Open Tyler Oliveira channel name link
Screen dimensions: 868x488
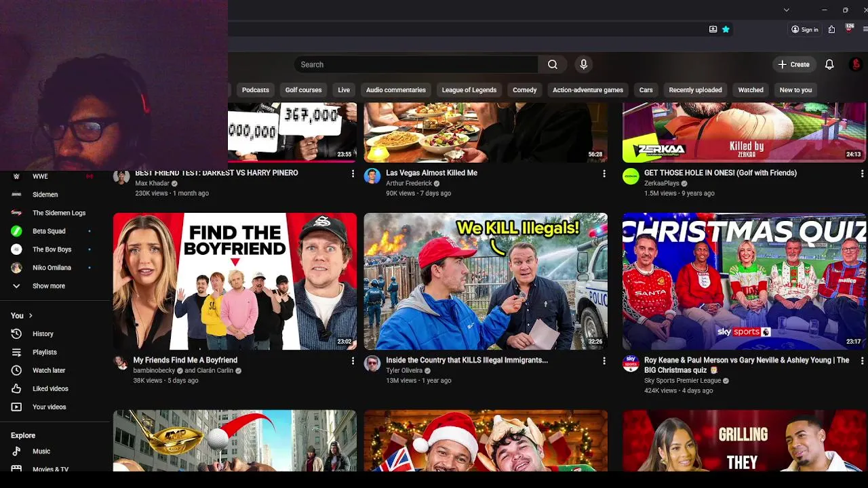pyautogui.click(x=404, y=370)
